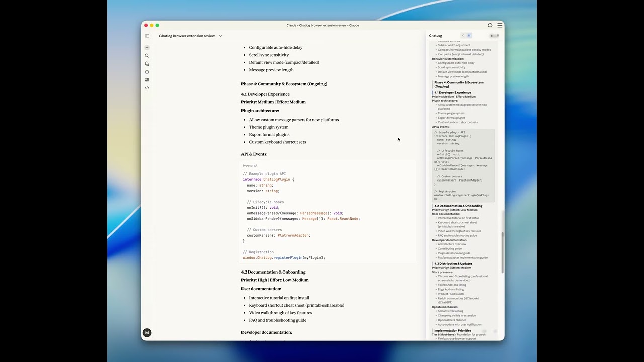
Task: Click 'Product Hunt launch' in ChatLog panel
Action: 451,294
